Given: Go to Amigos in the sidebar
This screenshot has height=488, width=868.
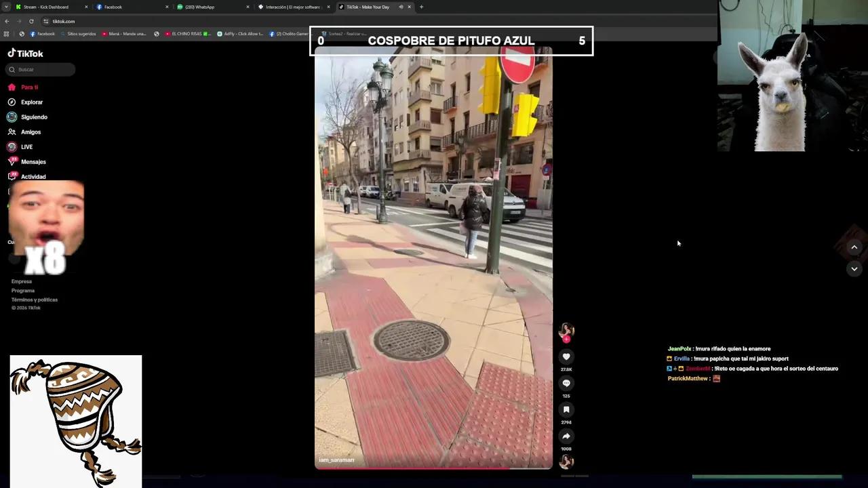Looking at the screenshot, I should tap(31, 132).
